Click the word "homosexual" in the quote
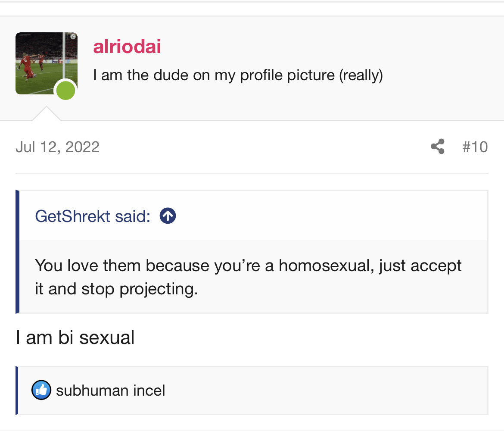 coord(325,265)
